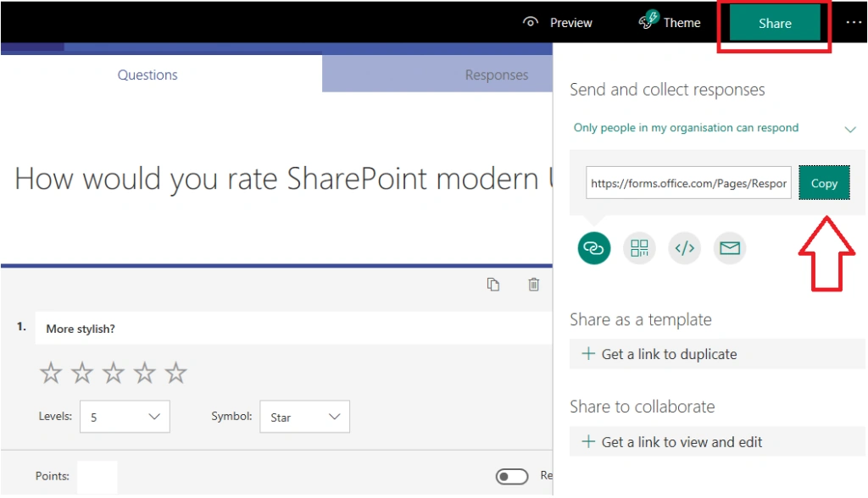
Task: Open the Levels dropdown showing 5
Action: pyautogui.click(x=125, y=417)
